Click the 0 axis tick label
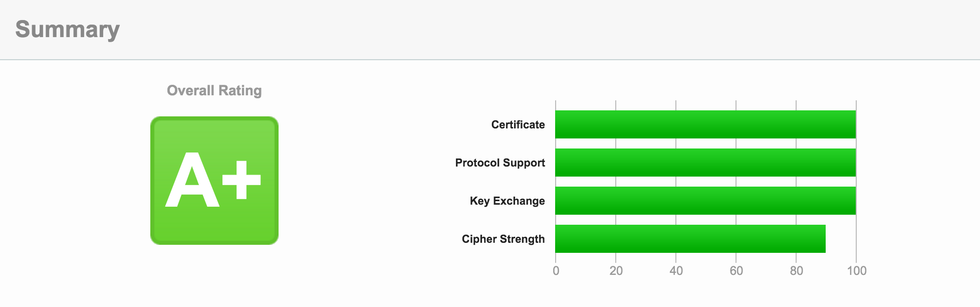The image size is (980, 307). click(x=556, y=271)
